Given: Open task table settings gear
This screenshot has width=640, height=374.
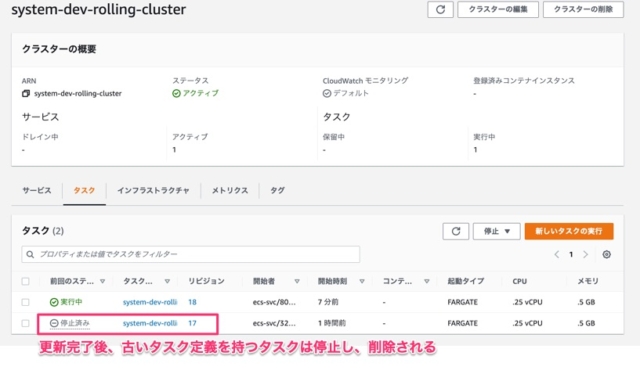Looking at the screenshot, I should click(x=607, y=254).
